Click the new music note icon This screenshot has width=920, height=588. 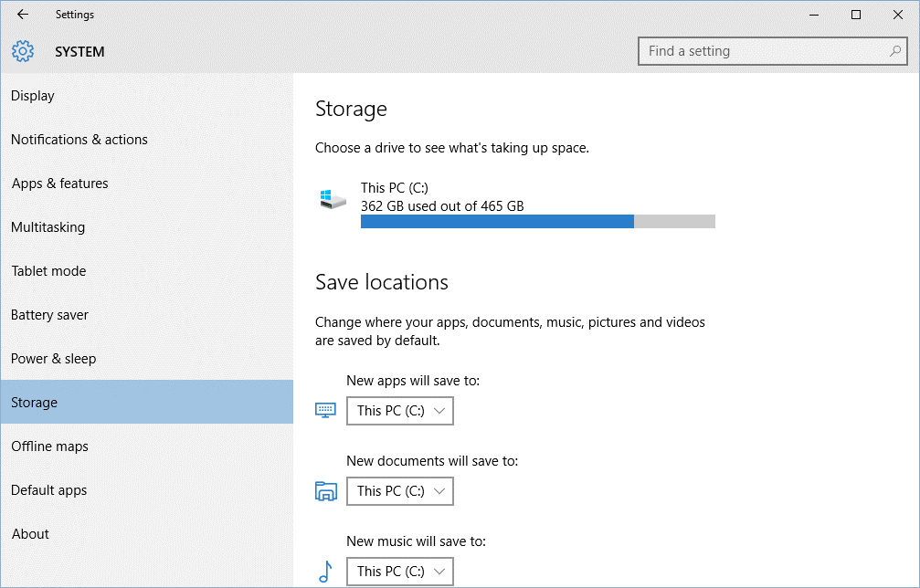(x=325, y=572)
